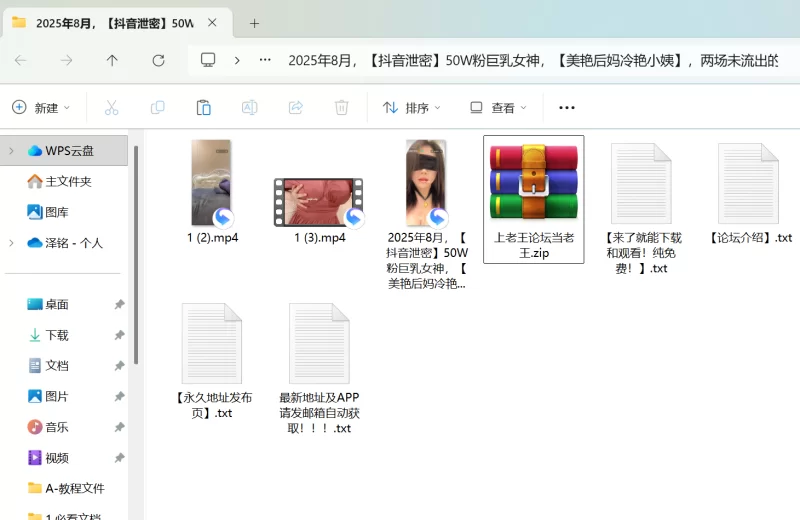Click the Rename icon in toolbar
The height and width of the screenshot is (520, 800).
(x=249, y=107)
